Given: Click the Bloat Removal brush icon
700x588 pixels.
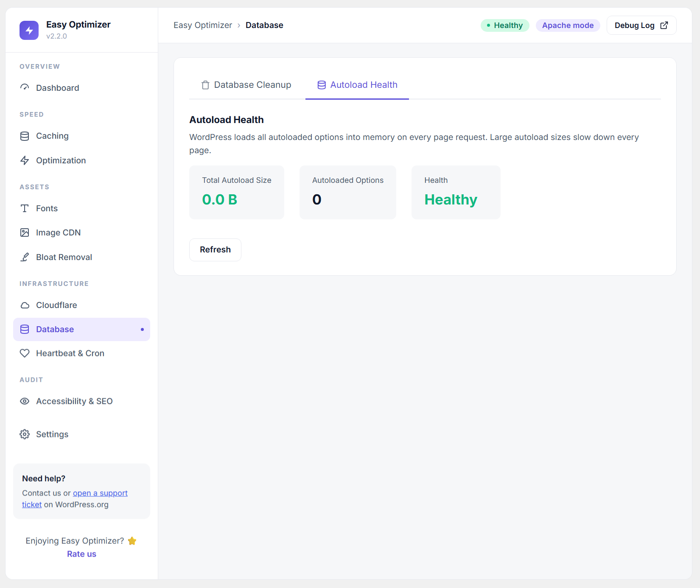Looking at the screenshot, I should [x=25, y=257].
